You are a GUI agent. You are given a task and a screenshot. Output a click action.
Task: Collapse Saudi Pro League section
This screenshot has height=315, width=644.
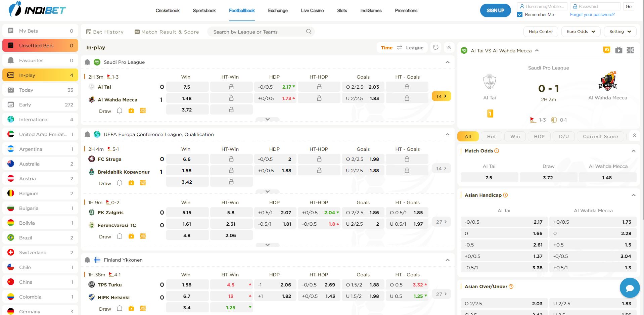click(x=447, y=62)
